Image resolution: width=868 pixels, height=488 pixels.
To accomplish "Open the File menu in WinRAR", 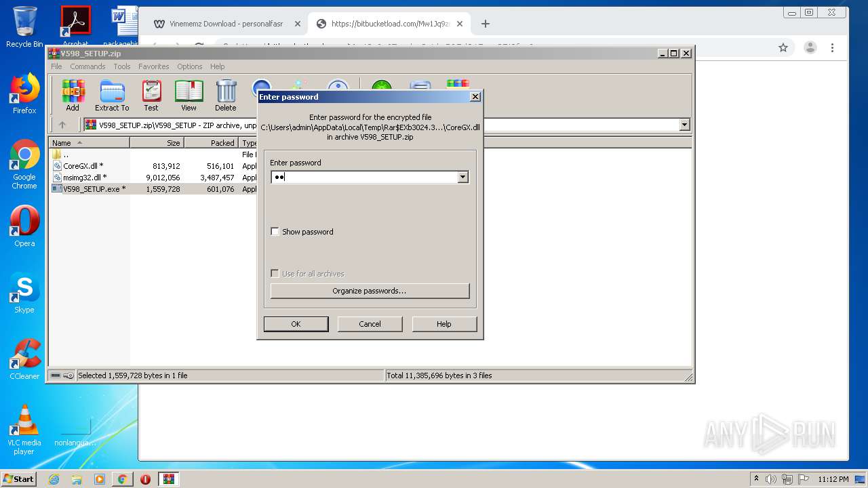I will click(56, 66).
